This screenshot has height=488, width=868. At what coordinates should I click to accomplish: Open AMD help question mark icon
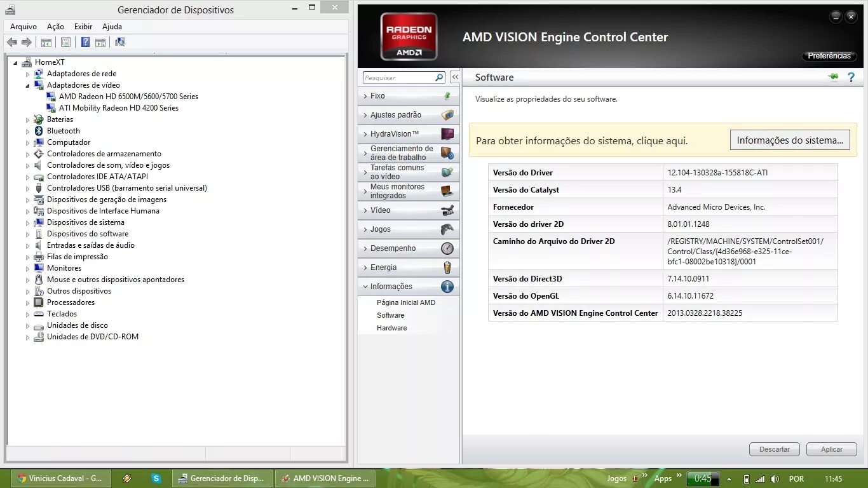click(851, 78)
